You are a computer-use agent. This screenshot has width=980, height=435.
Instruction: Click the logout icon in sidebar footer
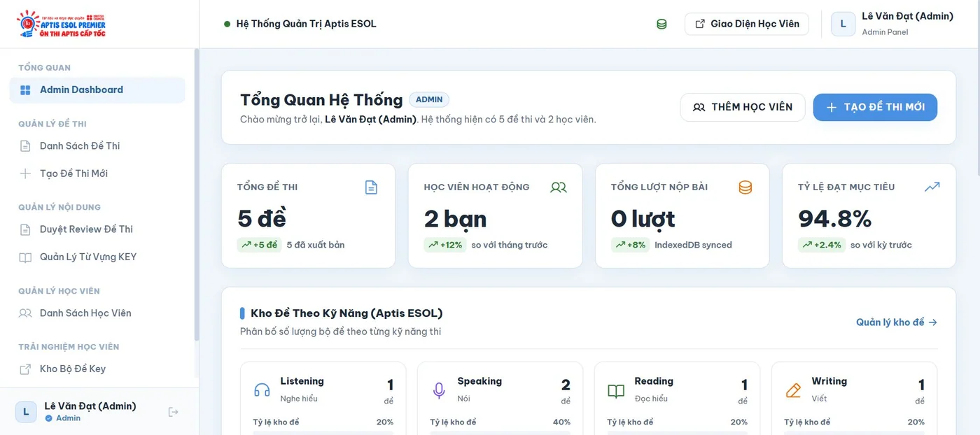tap(174, 412)
